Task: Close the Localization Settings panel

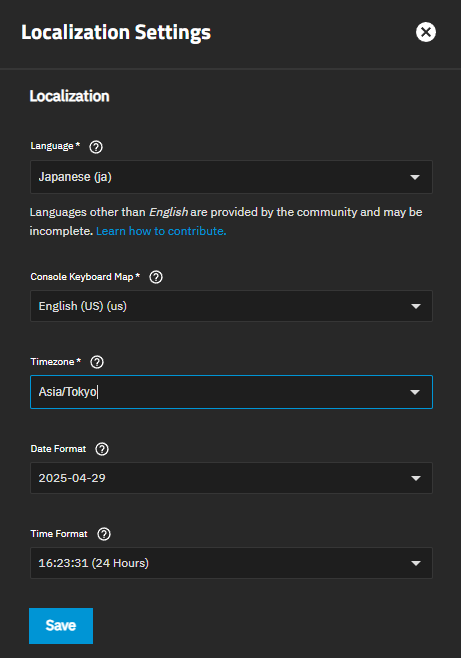Action: [426, 32]
